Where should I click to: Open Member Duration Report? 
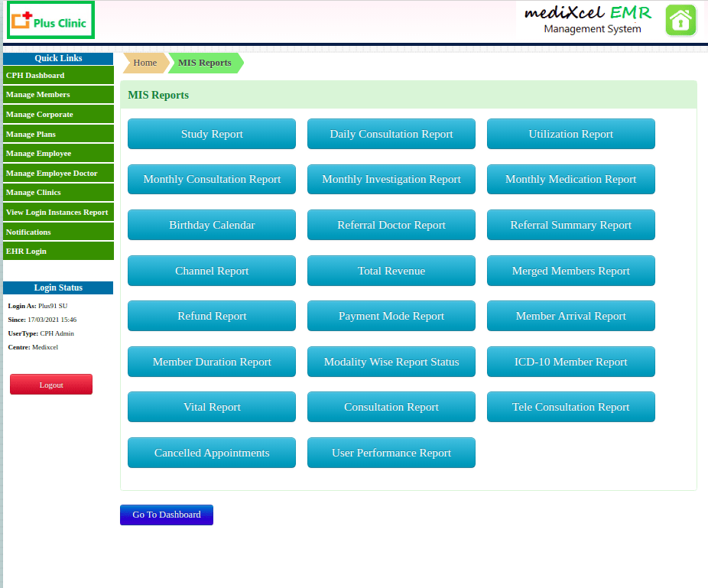click(x=212, y=362)
